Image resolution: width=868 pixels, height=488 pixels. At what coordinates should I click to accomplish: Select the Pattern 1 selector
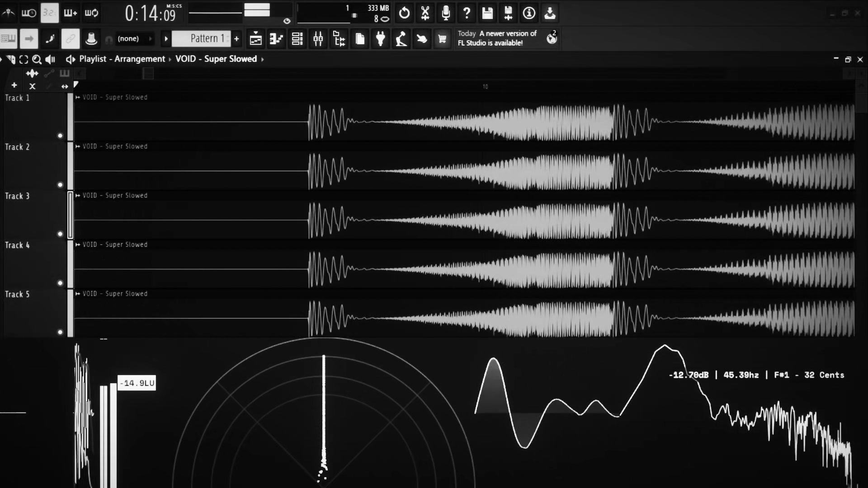(201, 39)
